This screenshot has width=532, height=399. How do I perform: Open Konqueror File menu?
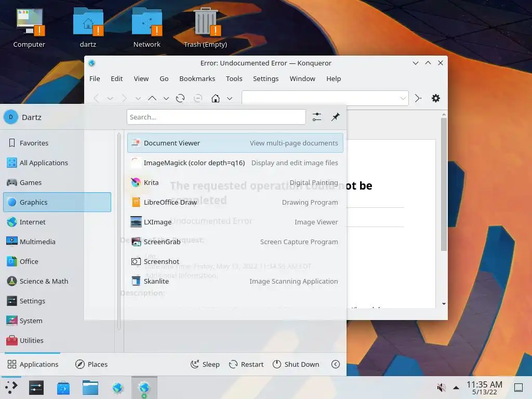[x=95, y=79]
